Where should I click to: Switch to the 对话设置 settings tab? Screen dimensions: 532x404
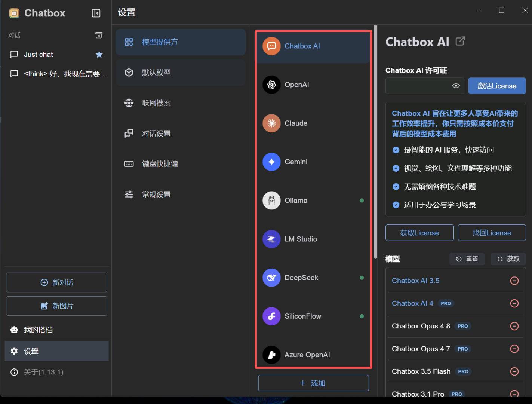coord(181,134)
